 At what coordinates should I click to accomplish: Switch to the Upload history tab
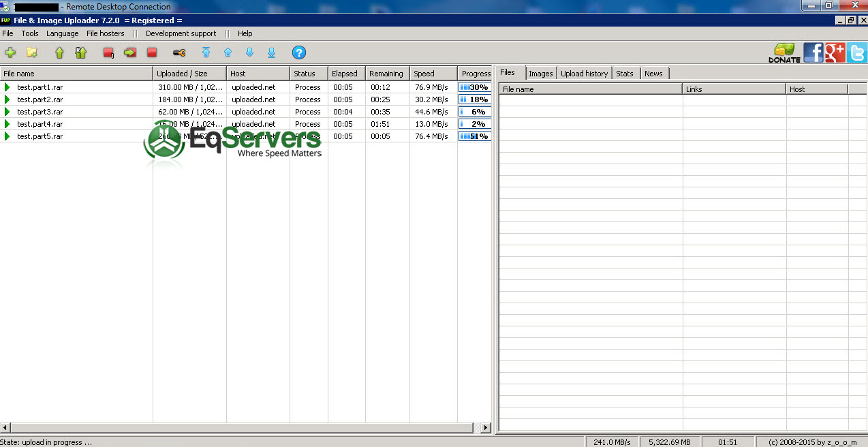pyautogui.click(x=584, y=74)
